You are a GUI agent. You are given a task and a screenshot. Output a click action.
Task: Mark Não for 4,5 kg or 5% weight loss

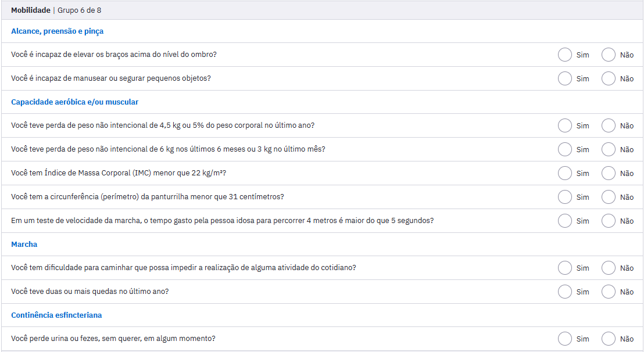click(x=609, y=125)
